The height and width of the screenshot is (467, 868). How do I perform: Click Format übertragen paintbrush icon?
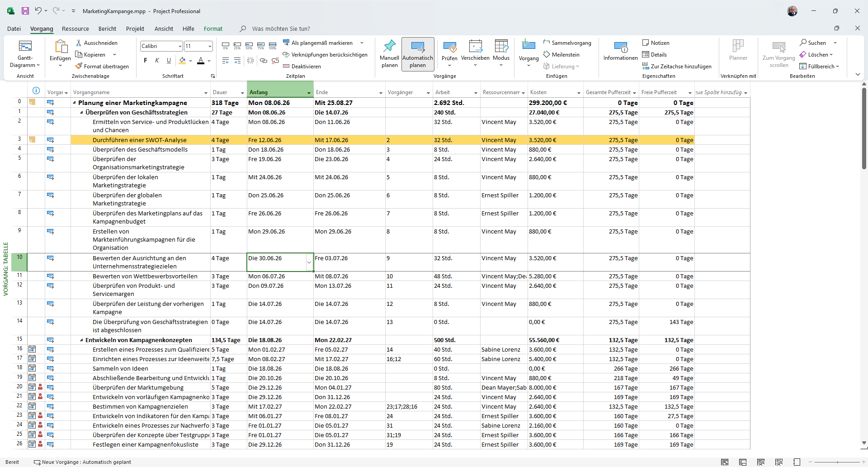pyautogui.click(x=79, y=66)
